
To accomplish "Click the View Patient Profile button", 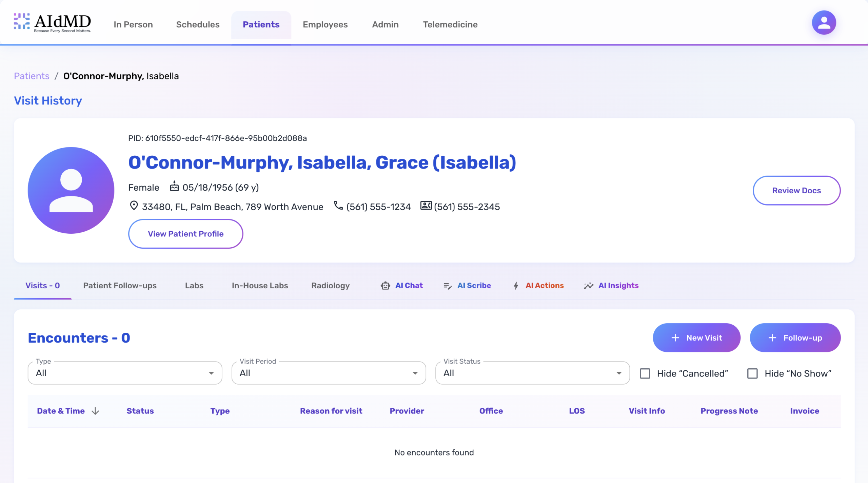I will tap(185, 234).
